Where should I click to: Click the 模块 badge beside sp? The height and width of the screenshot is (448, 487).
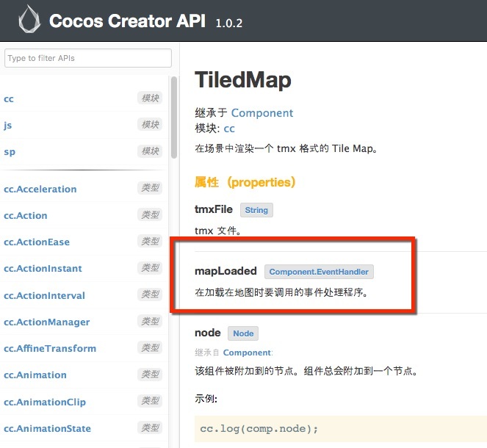point(150,151)
